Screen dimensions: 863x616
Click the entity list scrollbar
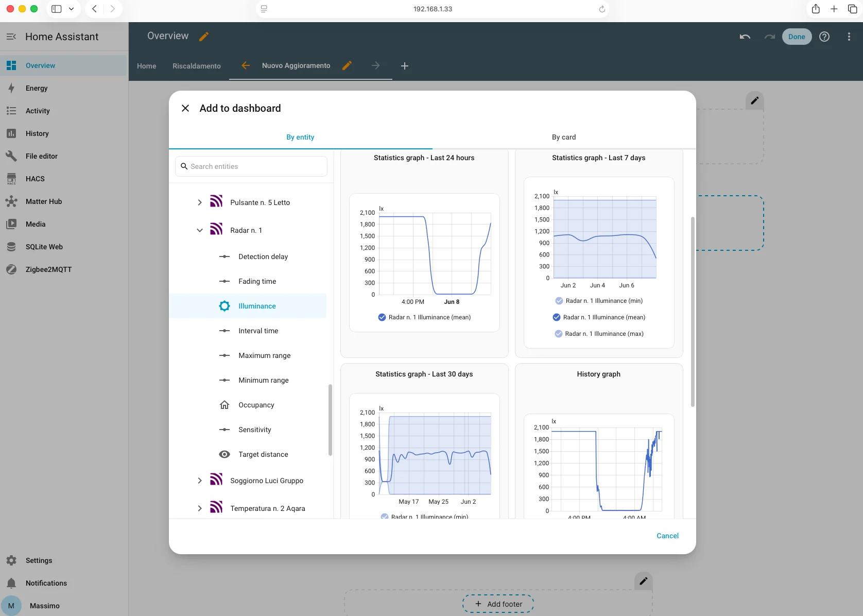(330, 420)
